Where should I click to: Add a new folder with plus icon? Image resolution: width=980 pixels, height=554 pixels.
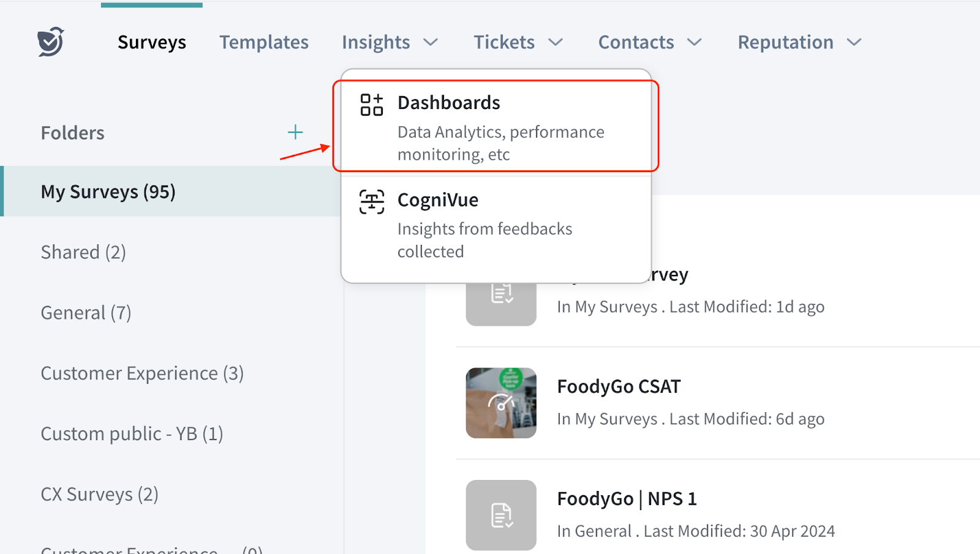coord(295,132)
